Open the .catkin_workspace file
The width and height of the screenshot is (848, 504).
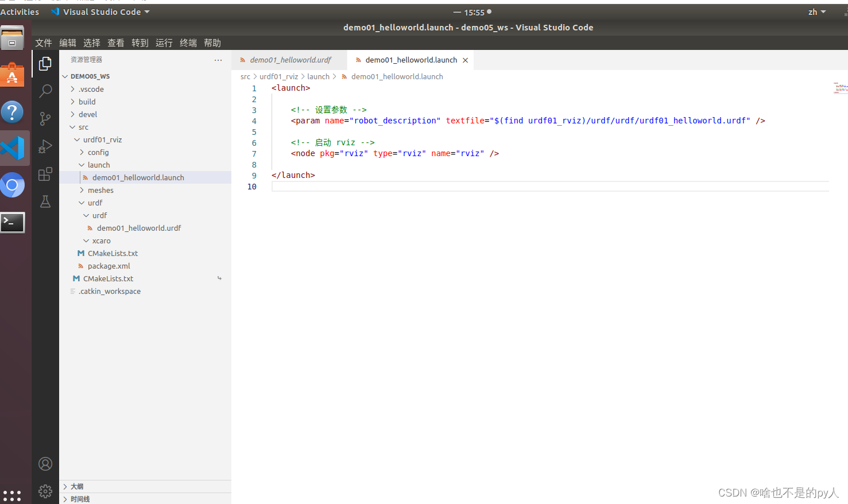[x=145, y=291]
